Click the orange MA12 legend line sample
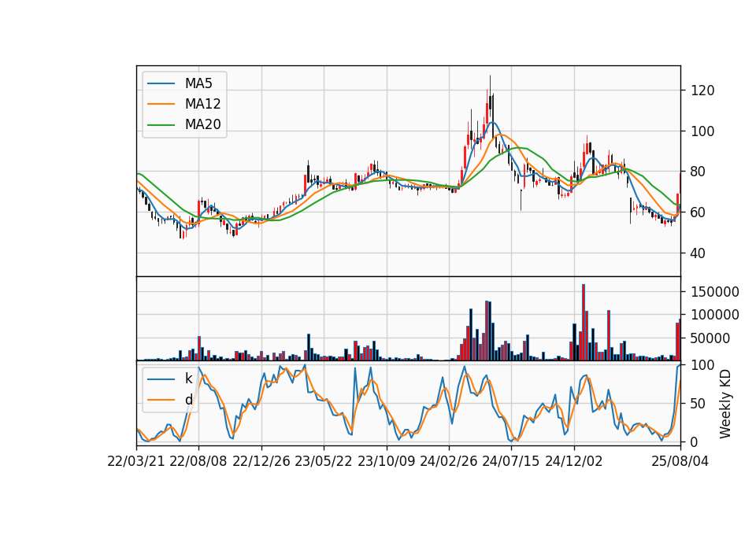 pyautogui.click(x=161, y=104)
